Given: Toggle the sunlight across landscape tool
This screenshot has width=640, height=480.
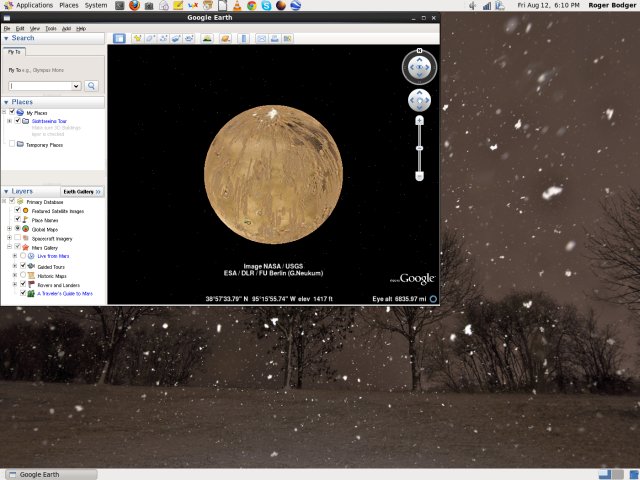Looking at the screenshot, I should (207, 38).
